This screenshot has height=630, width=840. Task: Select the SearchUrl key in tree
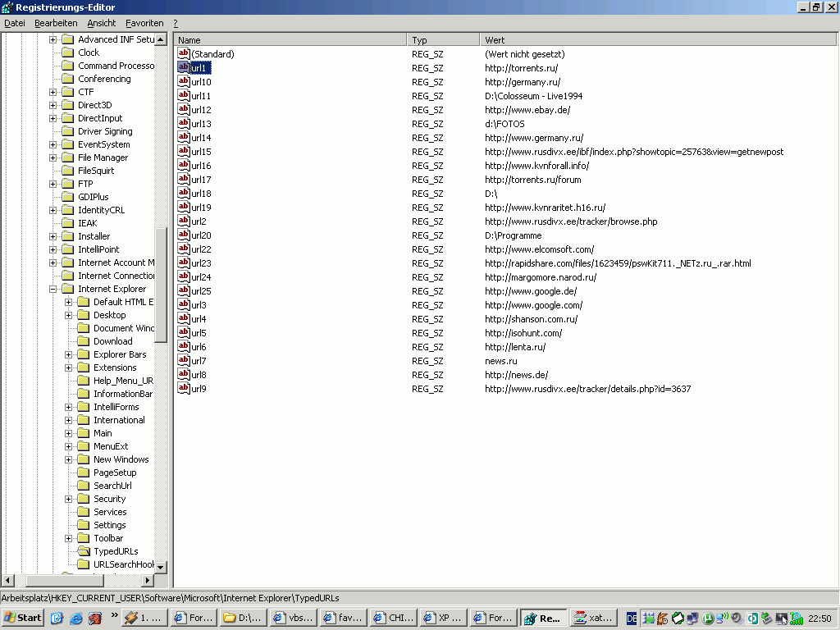pyautogui.click(x=112, y=486)
